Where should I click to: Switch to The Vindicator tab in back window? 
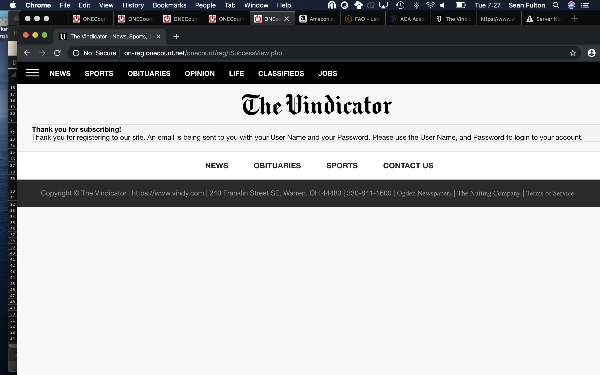pyautogui.click(x=453, y=18)
